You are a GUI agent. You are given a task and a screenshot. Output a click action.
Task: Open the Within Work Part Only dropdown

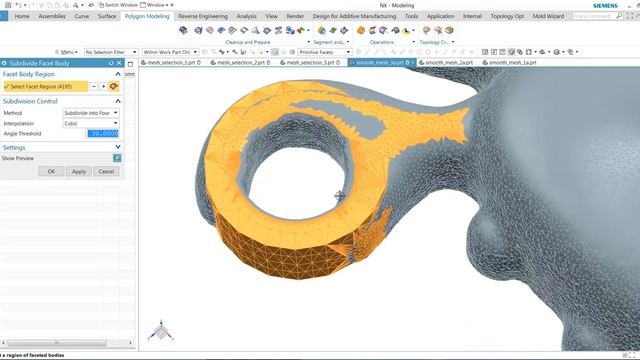(170, 52)
